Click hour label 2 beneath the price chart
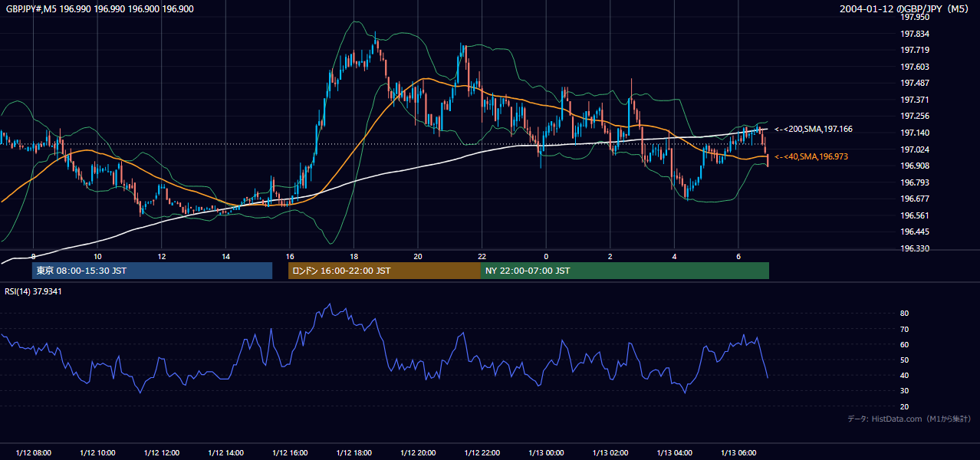 pyautogui.click(x=610, y=256)
